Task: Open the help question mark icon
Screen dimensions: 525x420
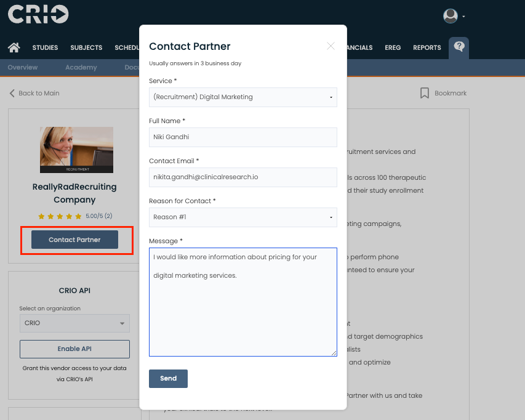Action: [459, 47]
